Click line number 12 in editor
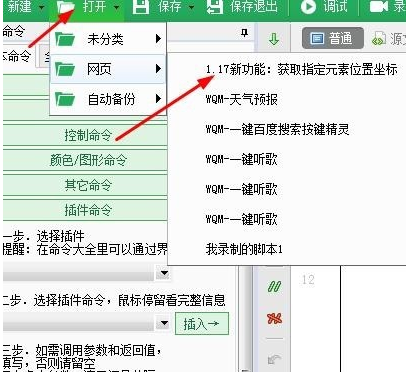This screenshot has width=420, height=372. coord(308,279)
